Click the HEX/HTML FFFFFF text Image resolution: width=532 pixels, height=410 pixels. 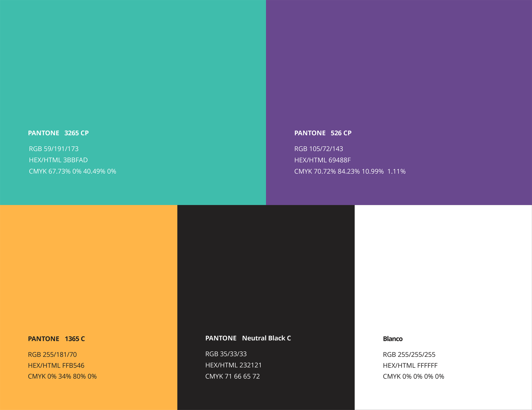tap(410, 365)
